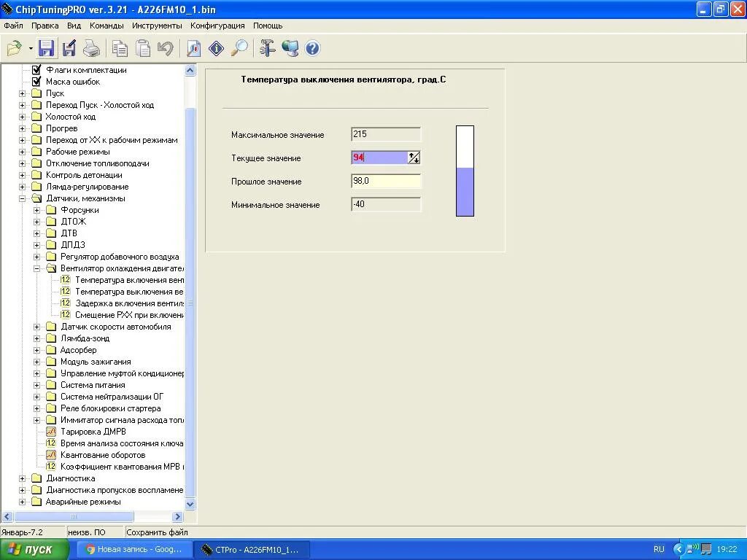Screen dimensions: 747x560
Task: Paste using the clipboard toolbar icon
Action: point(143,48)
